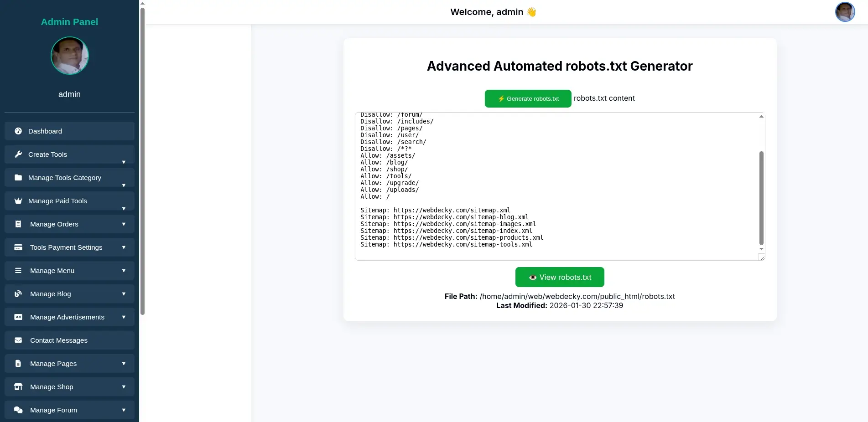Viewport: 868px width, 422px height.
Task: Expand the Tools Payment Settings dropdown
Action: point(124,247)
